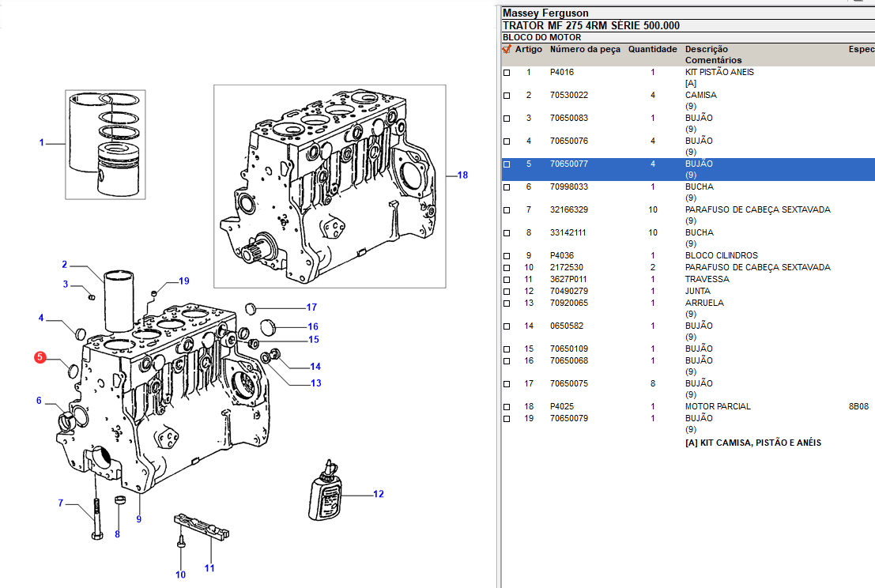Image resolution: width=875 pixels, height=588 pixels.
Task: Click callout number 1 beside the piston kit
Action: (42, 143)
